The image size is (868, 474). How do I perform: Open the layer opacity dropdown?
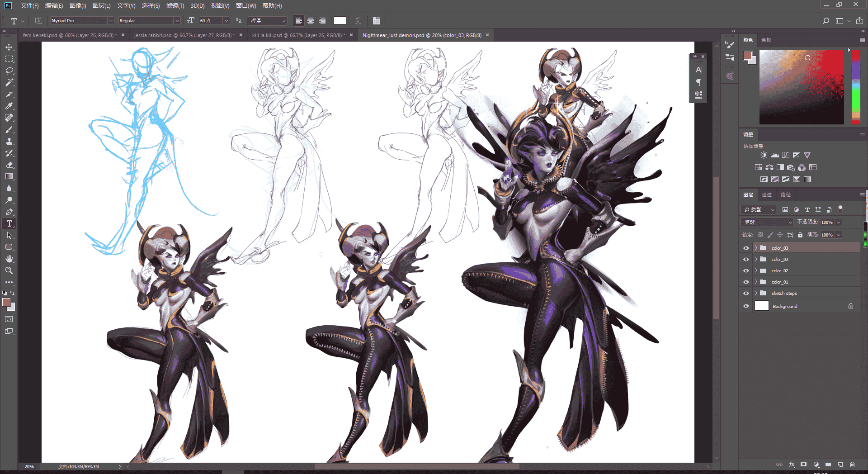(839, 222)
